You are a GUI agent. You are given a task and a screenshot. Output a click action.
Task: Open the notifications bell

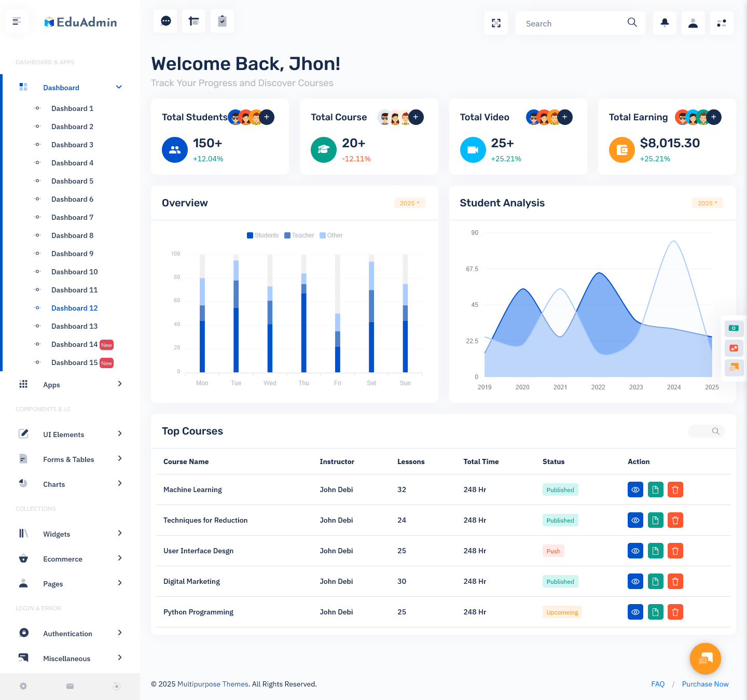(x=665, y=23)
